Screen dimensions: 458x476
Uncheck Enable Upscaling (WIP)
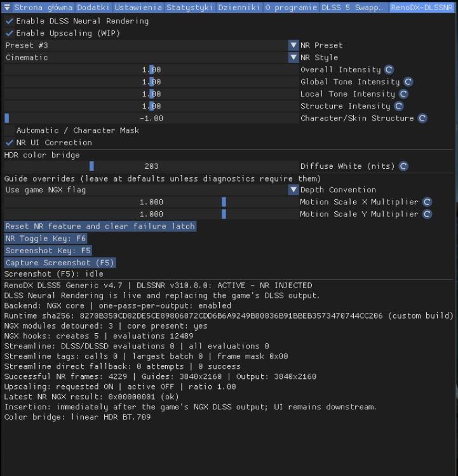10,34
